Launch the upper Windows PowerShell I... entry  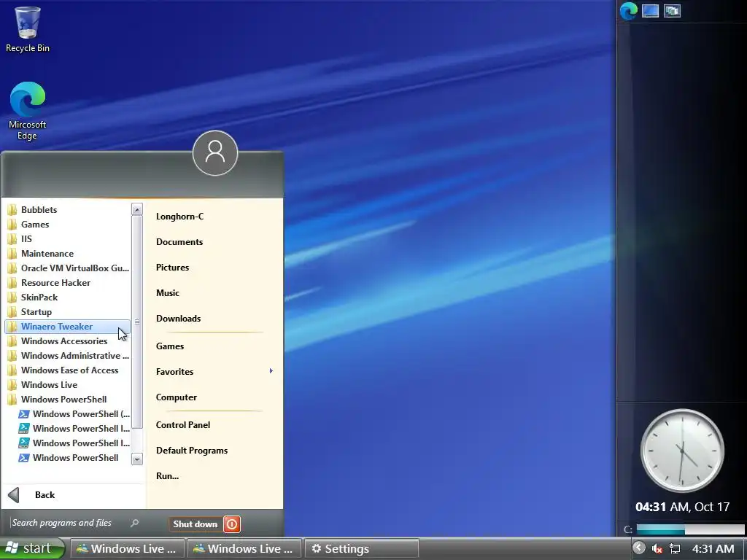pos(73,429)
